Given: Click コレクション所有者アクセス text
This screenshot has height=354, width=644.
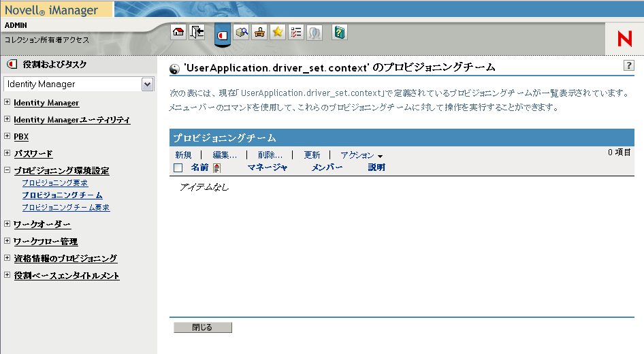Looking at the screenshot, I should point(47,40).
